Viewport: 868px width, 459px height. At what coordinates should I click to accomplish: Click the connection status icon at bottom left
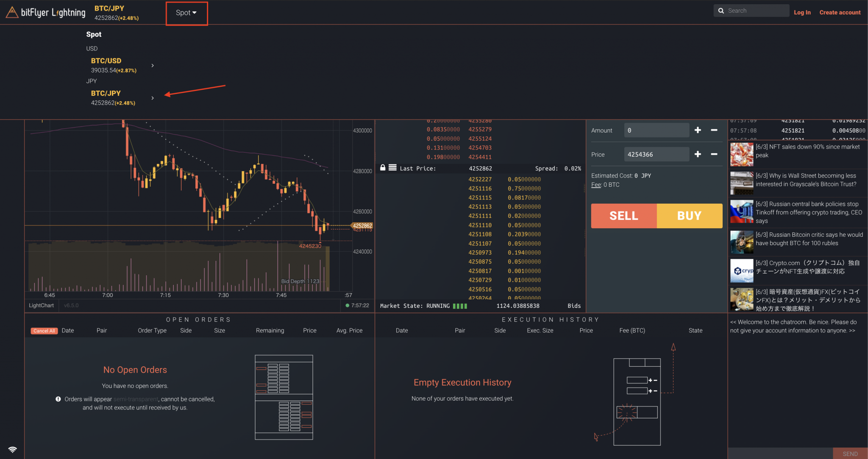12,450
